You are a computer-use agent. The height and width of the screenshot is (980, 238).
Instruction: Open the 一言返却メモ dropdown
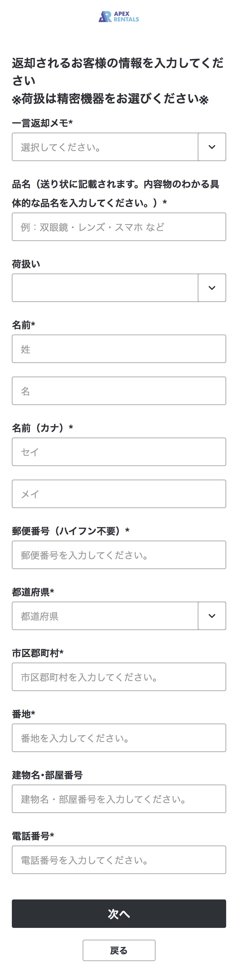[105, 147]
